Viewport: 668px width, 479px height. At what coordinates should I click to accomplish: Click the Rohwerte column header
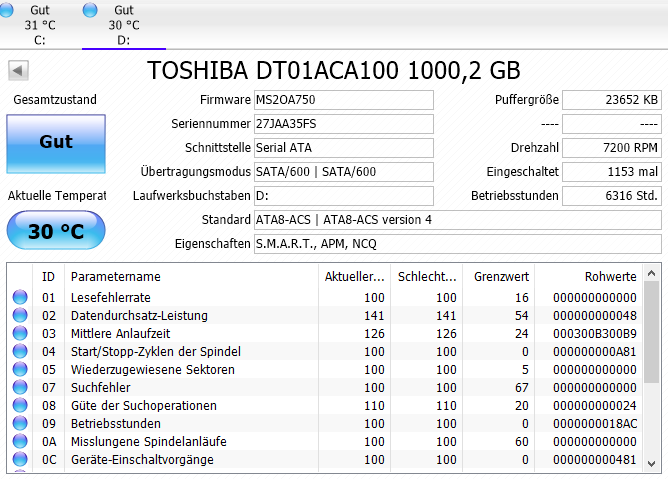pos(589,277)
